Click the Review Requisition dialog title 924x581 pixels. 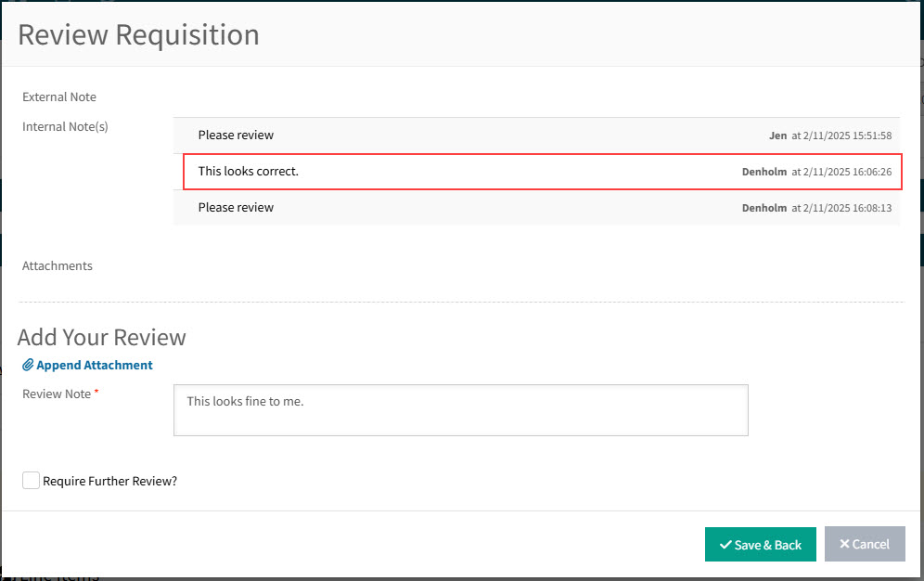pos(138,34)
